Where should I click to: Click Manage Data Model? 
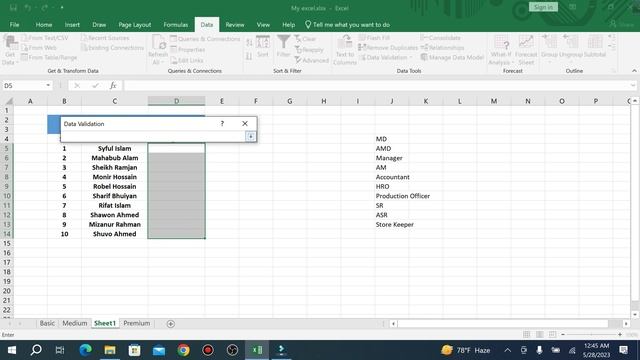point(452,58)
